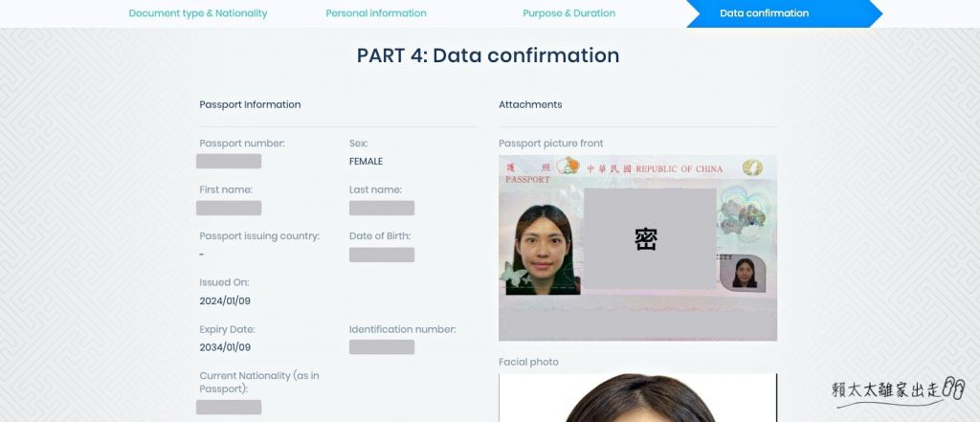Go to Document type & Nationality step
Image resolution: width=980 pixels, height=422 pixels.
point(197,13)
